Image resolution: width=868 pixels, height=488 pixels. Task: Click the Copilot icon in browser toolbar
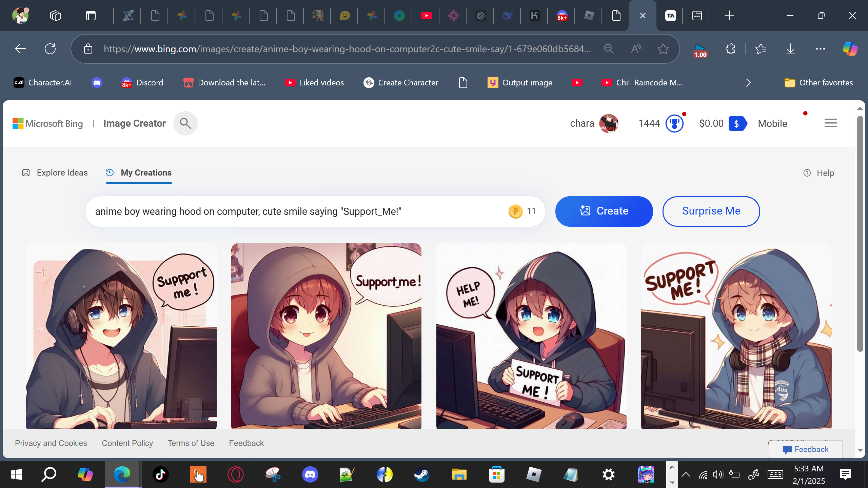[850, 49]
